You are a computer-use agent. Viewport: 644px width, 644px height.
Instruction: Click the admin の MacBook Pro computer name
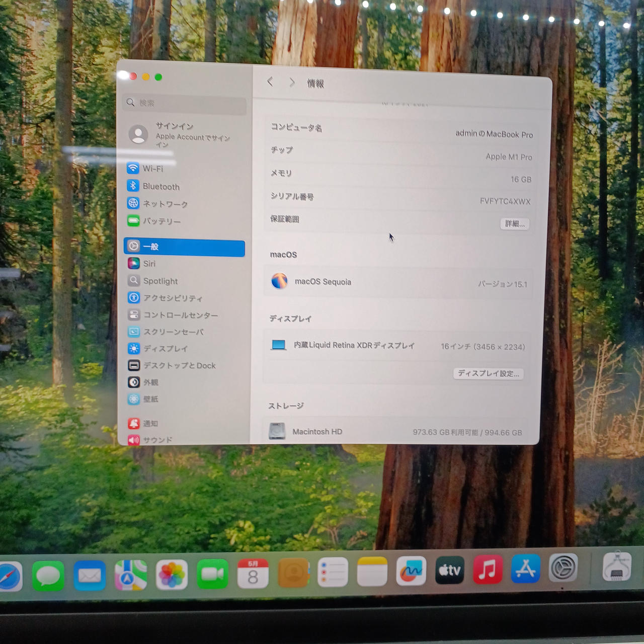[494, 134]
